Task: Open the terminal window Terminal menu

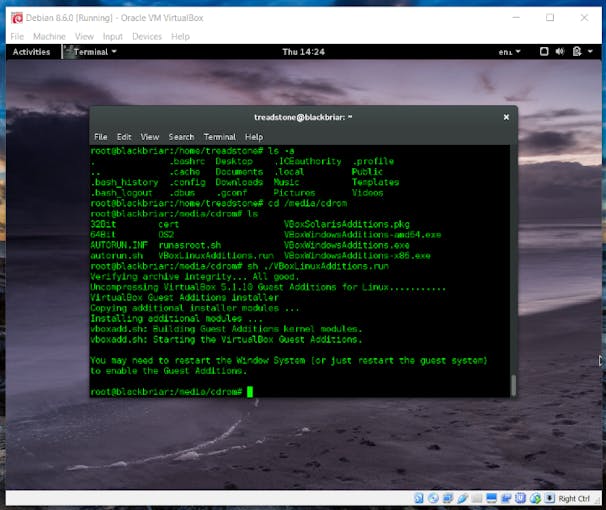Action: (x=220, y=137)
